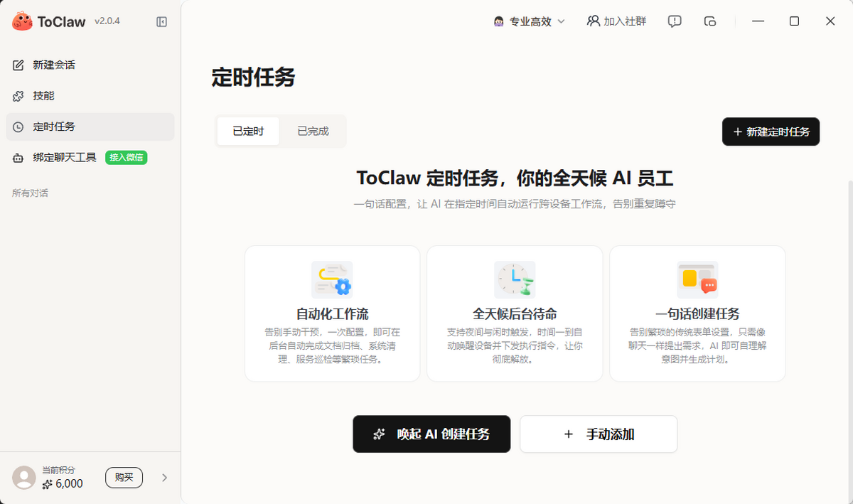Collapse the sidebar with the panel icon
Image resolution: width=853 pixels, height=504 pixels.
[x=161, y=22]
